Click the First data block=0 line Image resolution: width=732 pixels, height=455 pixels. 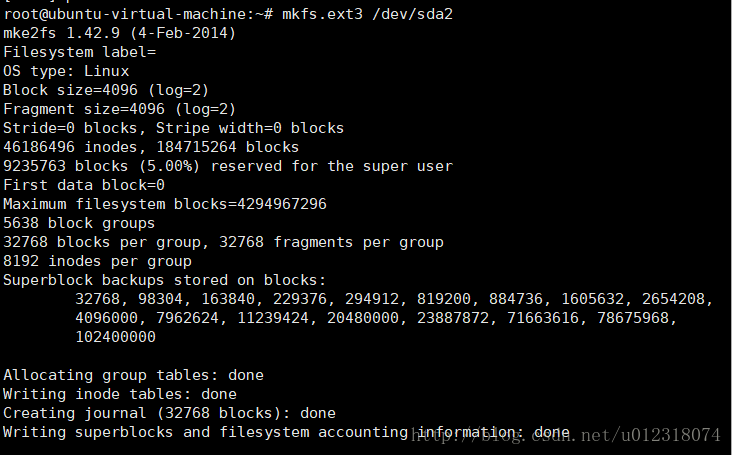point(84,185)
